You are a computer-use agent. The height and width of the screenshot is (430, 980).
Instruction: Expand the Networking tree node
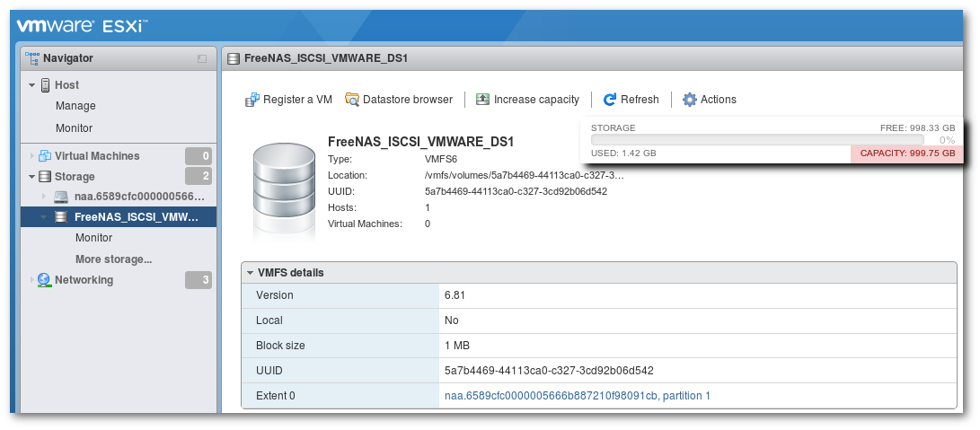32,280
